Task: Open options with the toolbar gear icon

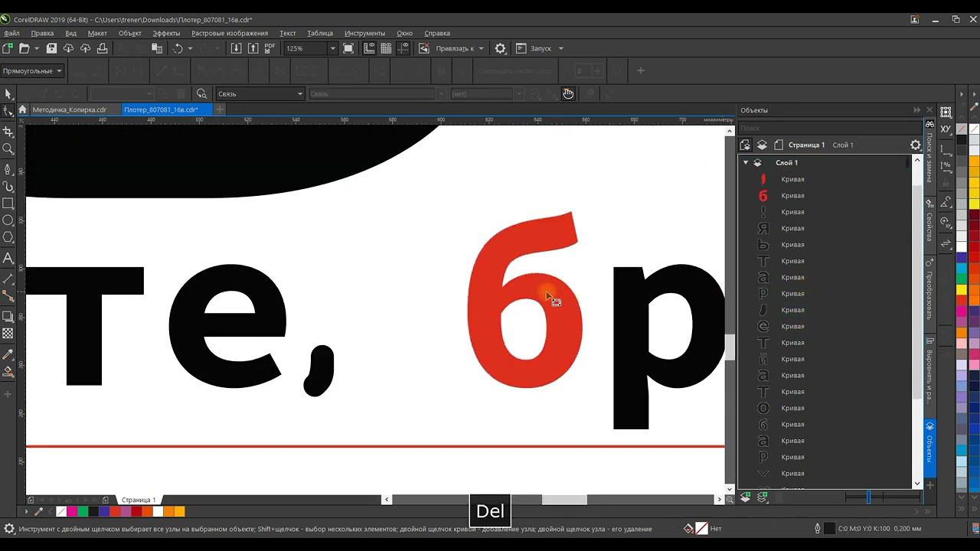Action: tap(501, 48)
